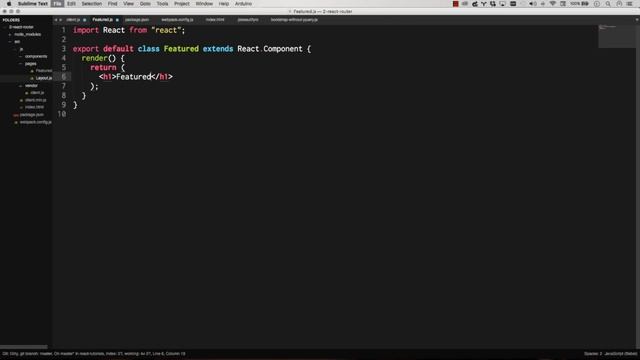Click the render() method on line 4

point(98,58)
